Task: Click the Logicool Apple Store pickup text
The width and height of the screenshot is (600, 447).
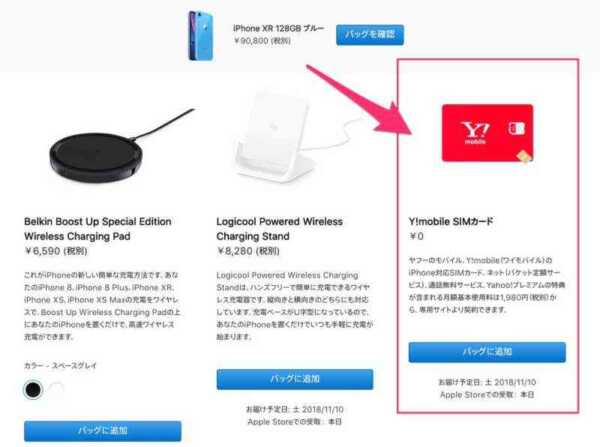Action: click(x=295, y=422)
